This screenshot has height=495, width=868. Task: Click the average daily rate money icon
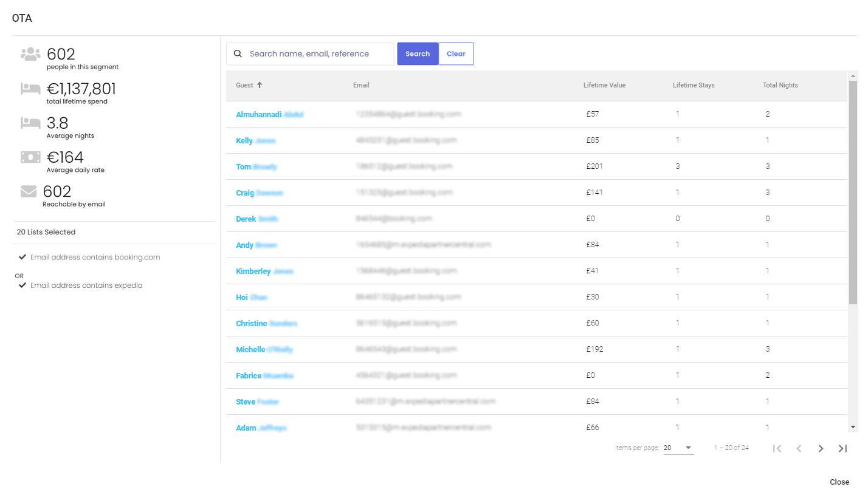30,157
